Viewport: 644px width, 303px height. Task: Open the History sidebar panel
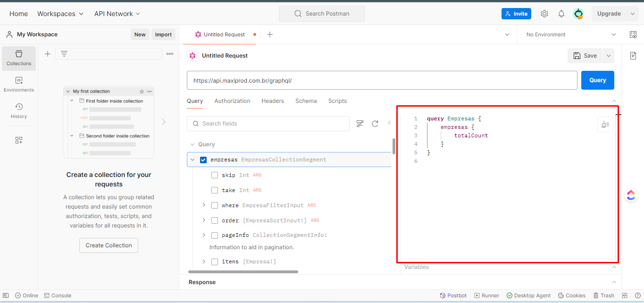19,111
